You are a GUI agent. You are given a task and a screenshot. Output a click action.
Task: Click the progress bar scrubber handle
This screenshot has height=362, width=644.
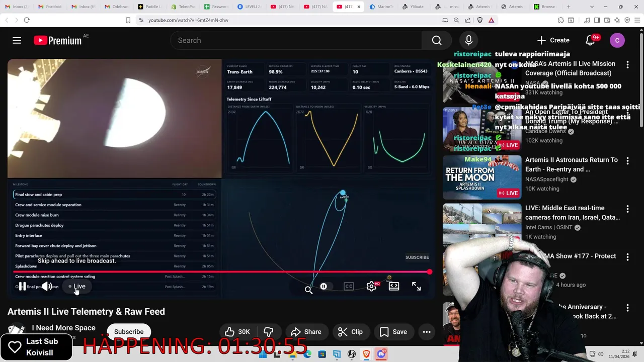click(429, 272)
